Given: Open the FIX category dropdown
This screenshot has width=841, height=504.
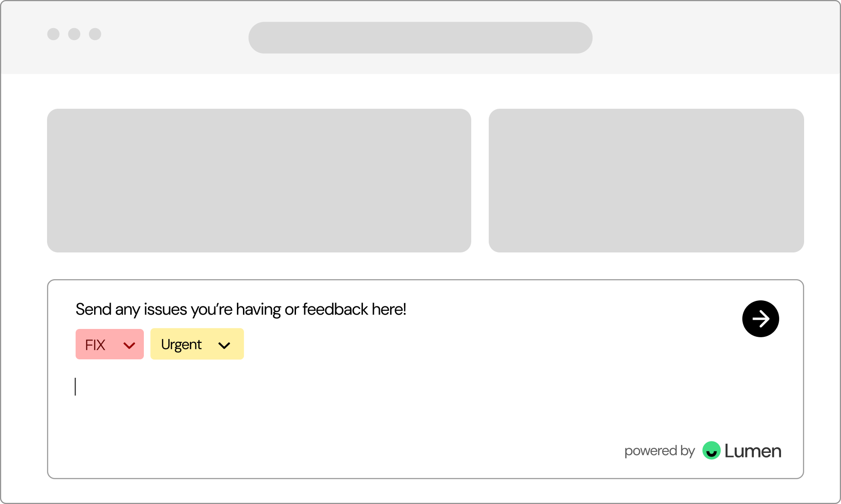Looking at the screenshot, I should coord(110,344).
